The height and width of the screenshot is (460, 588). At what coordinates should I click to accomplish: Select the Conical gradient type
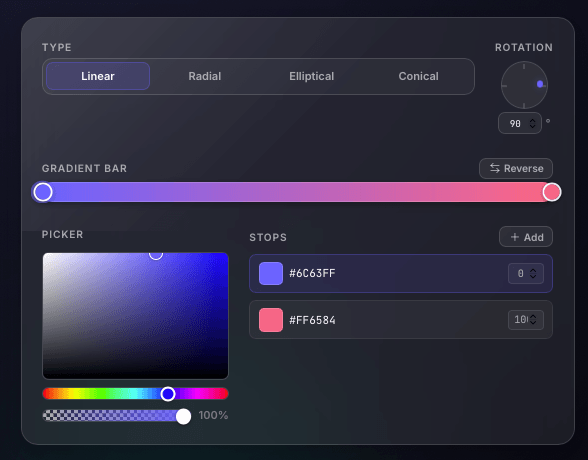click(418, 76)
